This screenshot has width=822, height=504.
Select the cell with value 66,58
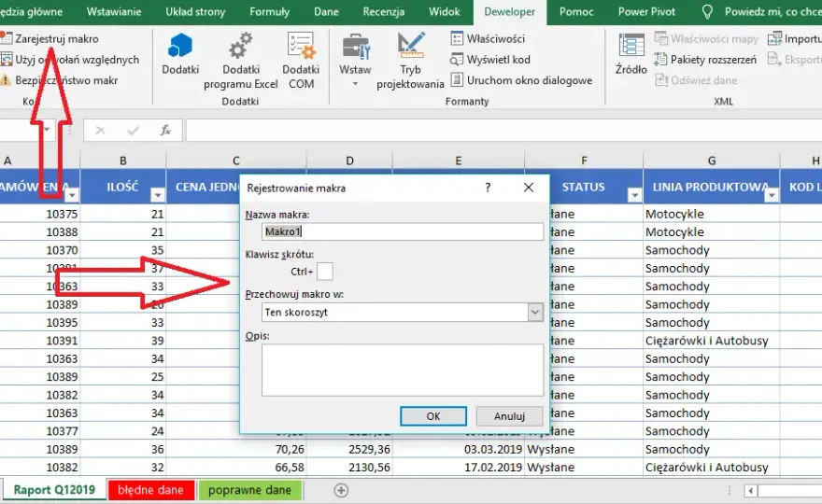coord(236,468)
